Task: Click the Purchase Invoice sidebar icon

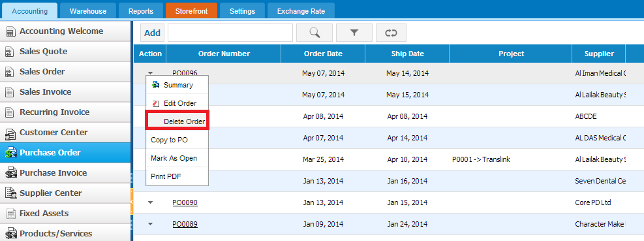Action: click(x=10, y=173)
